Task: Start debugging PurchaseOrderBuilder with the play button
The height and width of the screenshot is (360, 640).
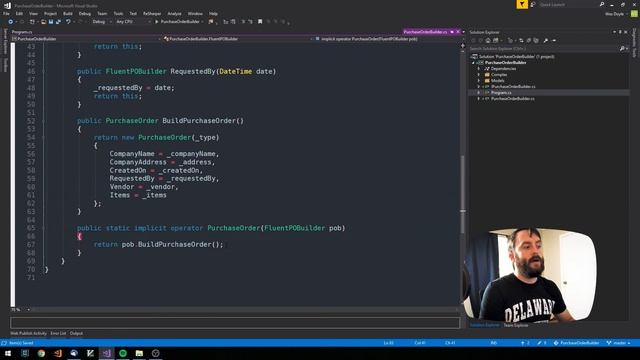Action: [177, 22]
